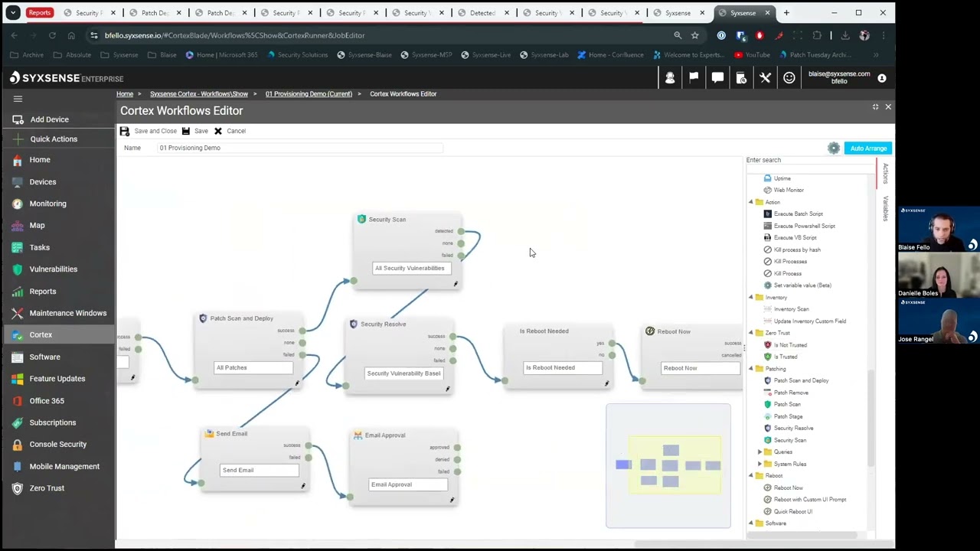The height and width of the screenshot is (551, 980).
Task: Open the 01 Provisioning Demo (Current) breadcrumb
Action: pos(309,94)
